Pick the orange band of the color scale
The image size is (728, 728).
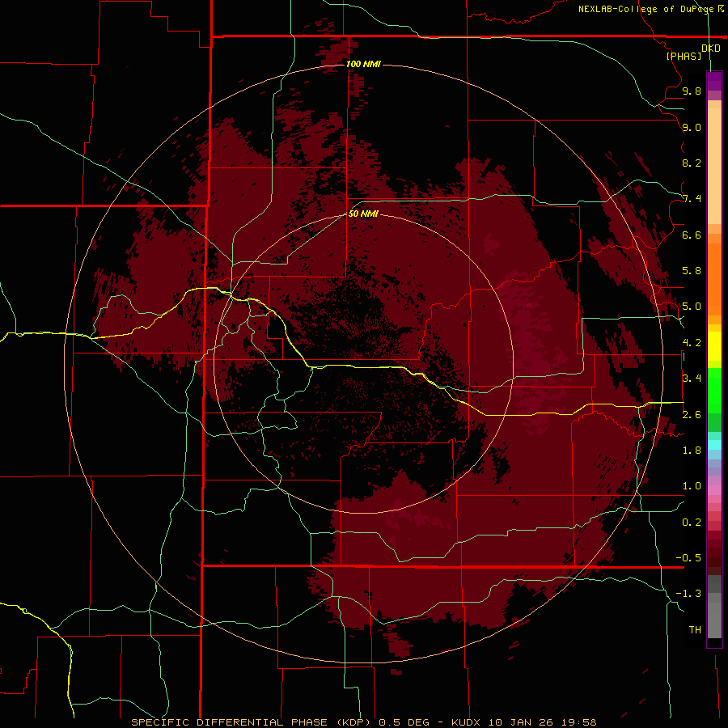pyautogui.click(x=714, y=279)
